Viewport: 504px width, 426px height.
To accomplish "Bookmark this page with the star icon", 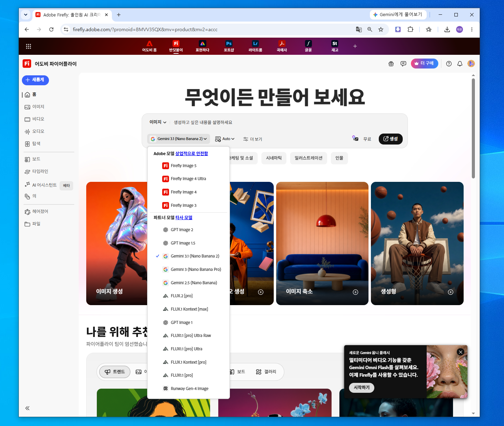I will point(381,29).
